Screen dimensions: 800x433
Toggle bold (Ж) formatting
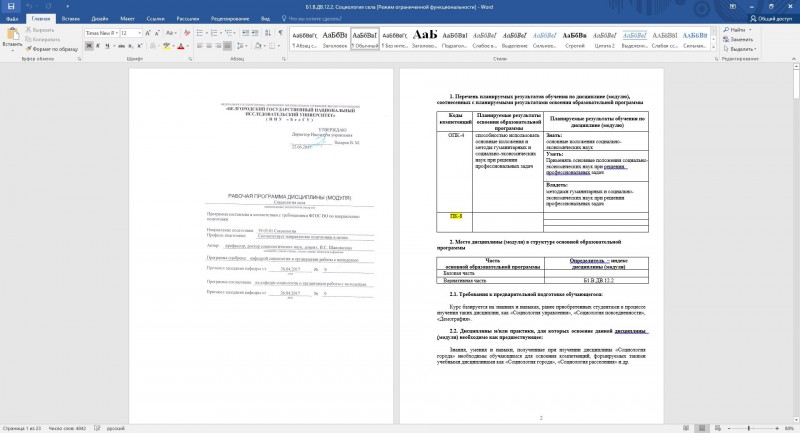[x=89, y=46]
